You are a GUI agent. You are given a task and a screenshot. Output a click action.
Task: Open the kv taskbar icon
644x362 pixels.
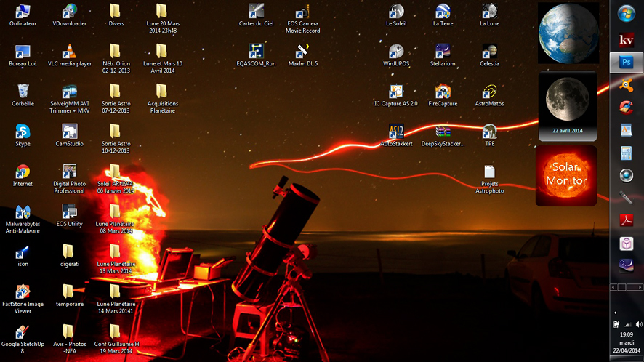[x=626, y=40]
